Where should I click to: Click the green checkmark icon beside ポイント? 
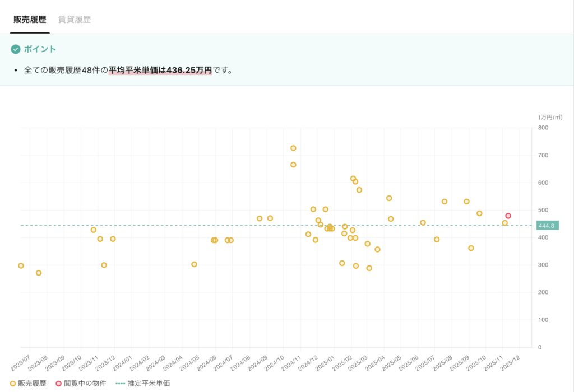click(16, 49)
